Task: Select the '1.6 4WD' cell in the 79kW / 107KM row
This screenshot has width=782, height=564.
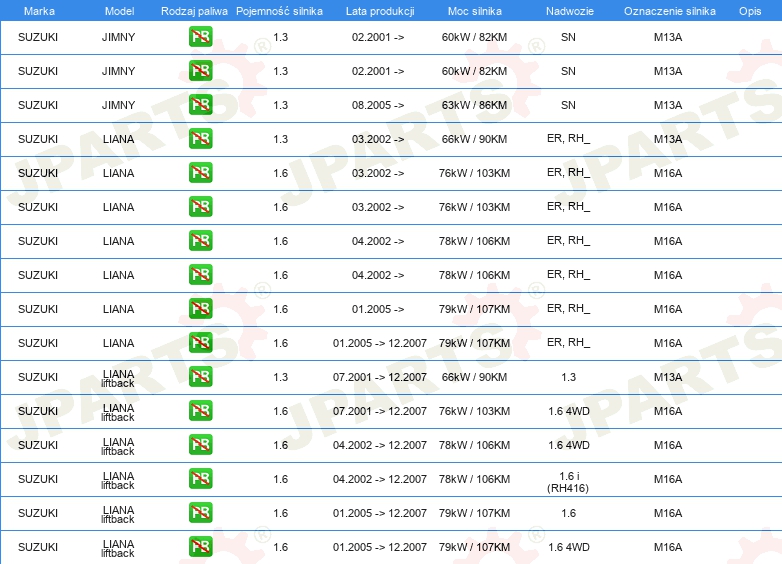Action: [x=569, y=547]
